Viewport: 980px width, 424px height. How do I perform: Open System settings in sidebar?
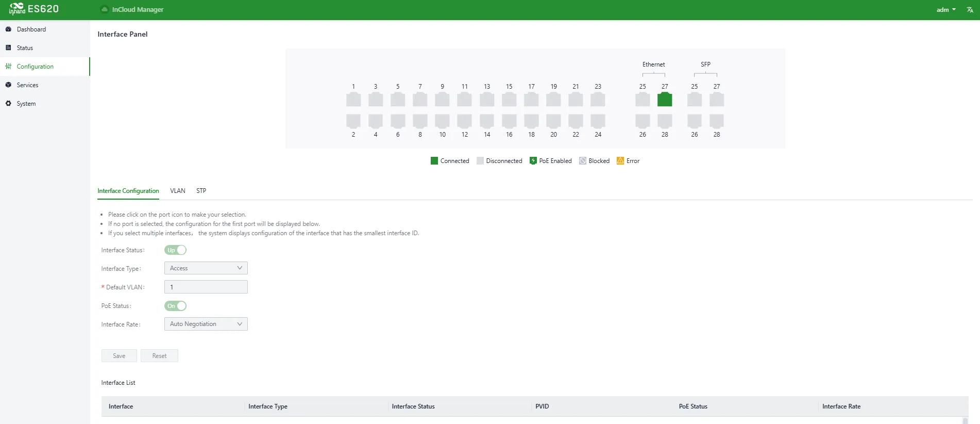tap(26, 104)
